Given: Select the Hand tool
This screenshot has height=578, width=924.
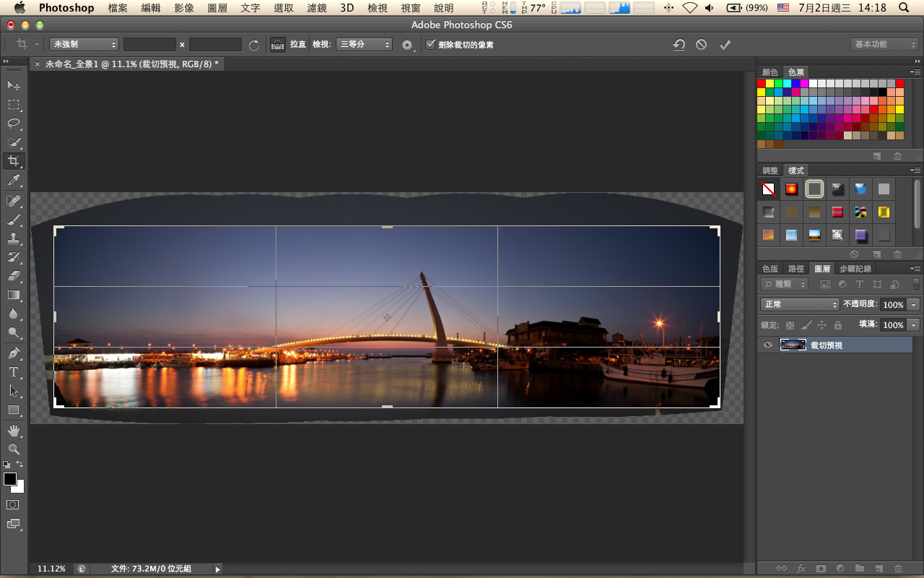Looking at the screenshot, I should point(14,431).
